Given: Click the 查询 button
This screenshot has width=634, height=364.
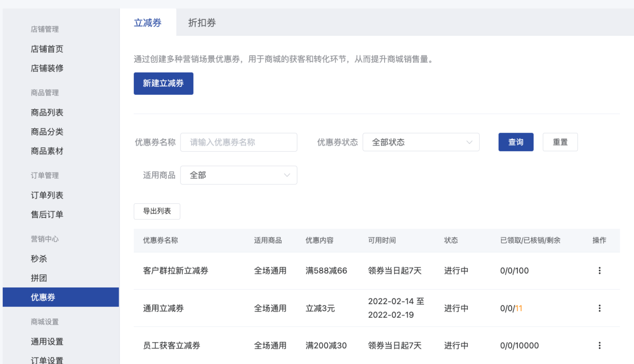Looking at the screenshot, I should (516, 142).
